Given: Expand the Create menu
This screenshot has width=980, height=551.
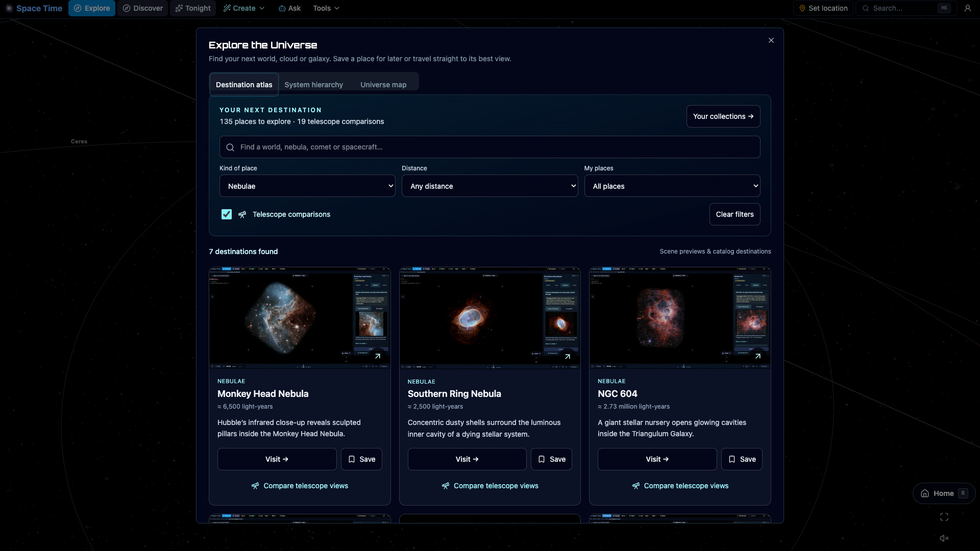Looking at the screenshot, I should tap(244, 8).
